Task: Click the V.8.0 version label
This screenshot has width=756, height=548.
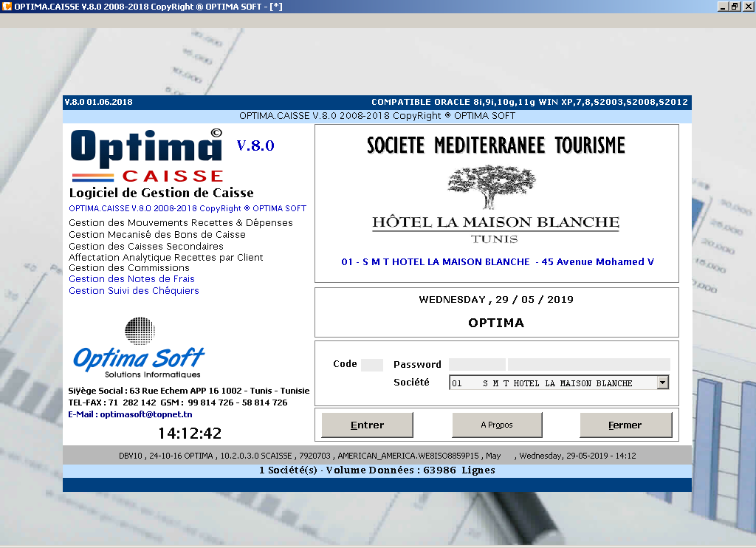Action: coord(255,145)
